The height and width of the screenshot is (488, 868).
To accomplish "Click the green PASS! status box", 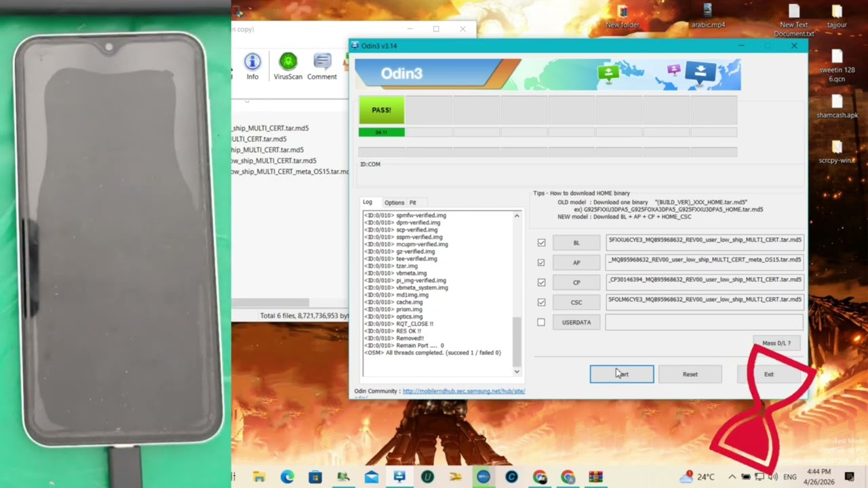I will coord(382,110).
